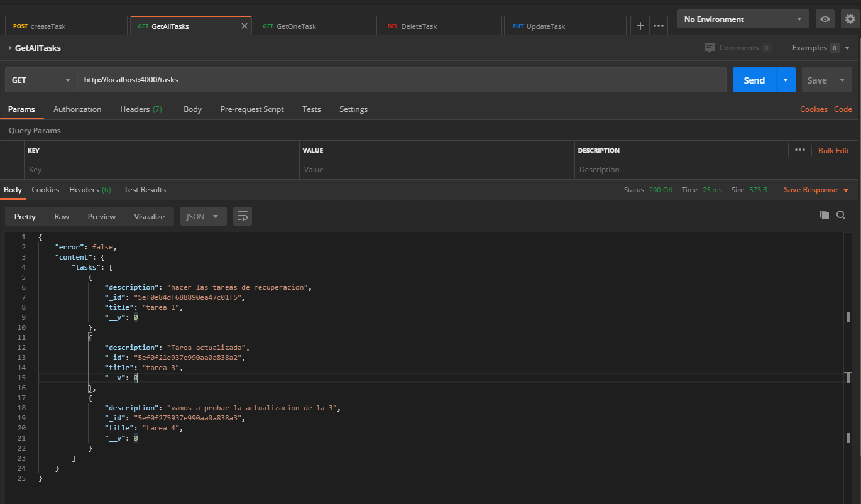Select the Params request tab
The height and width of the screenshot is (504, 861).
tap(21, 109)
